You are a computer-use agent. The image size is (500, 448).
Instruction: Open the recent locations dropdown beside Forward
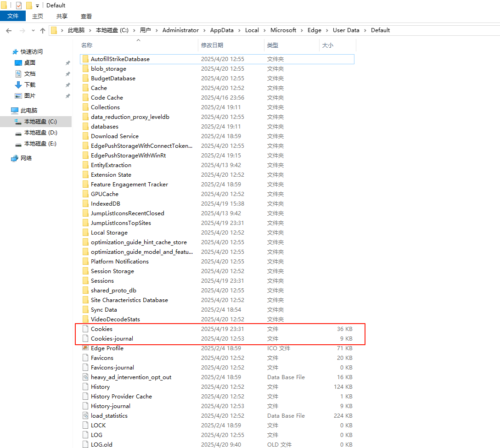(x=33, y=30)
